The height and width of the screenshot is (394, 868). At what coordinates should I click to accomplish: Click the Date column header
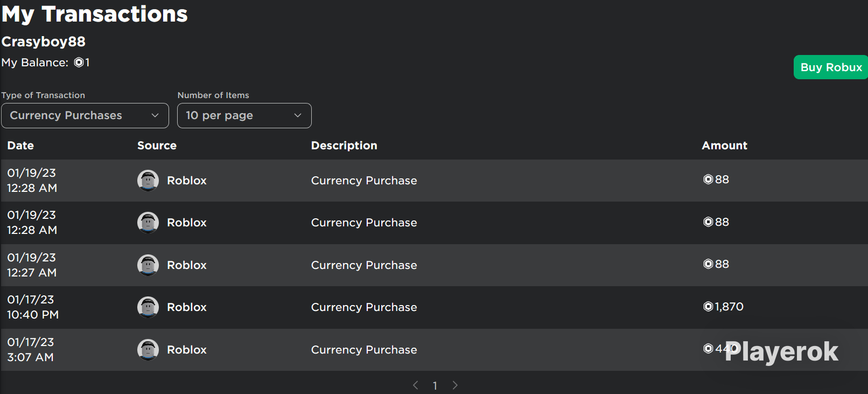pos(20,146)
